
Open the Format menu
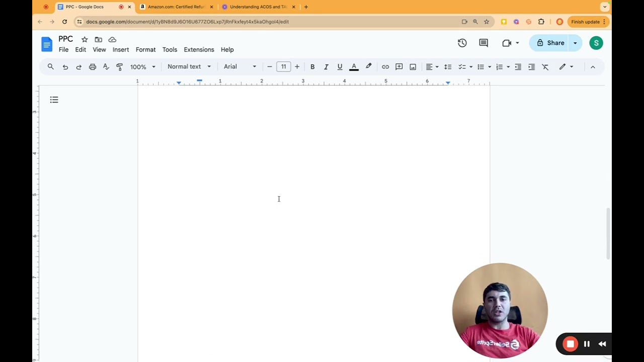pyautogui.click(x=145, y=50)
